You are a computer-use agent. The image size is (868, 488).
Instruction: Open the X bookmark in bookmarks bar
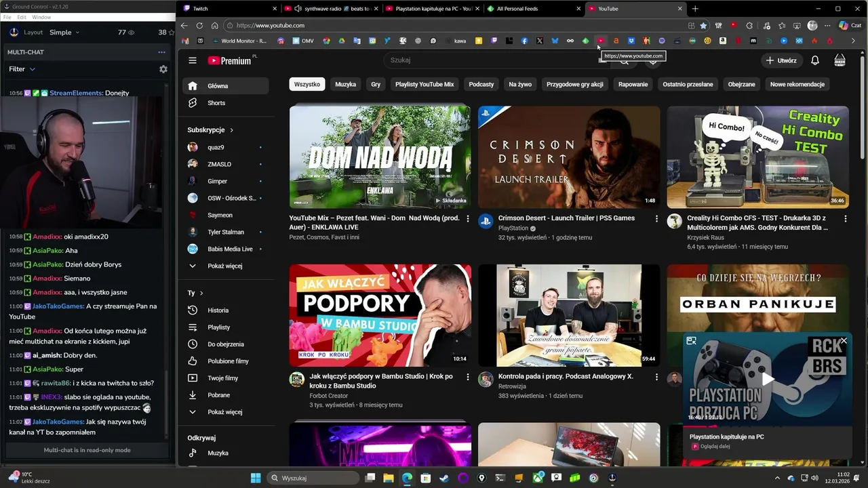tap(540, 41)
